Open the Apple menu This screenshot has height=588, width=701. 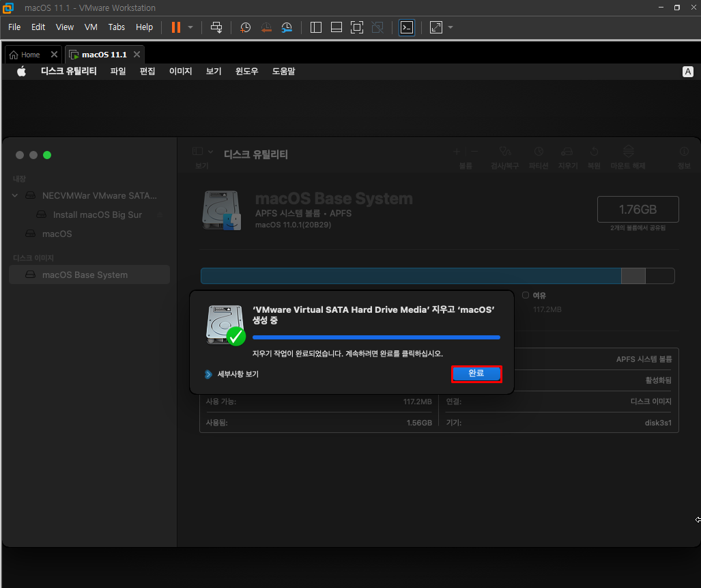point(21,72)
